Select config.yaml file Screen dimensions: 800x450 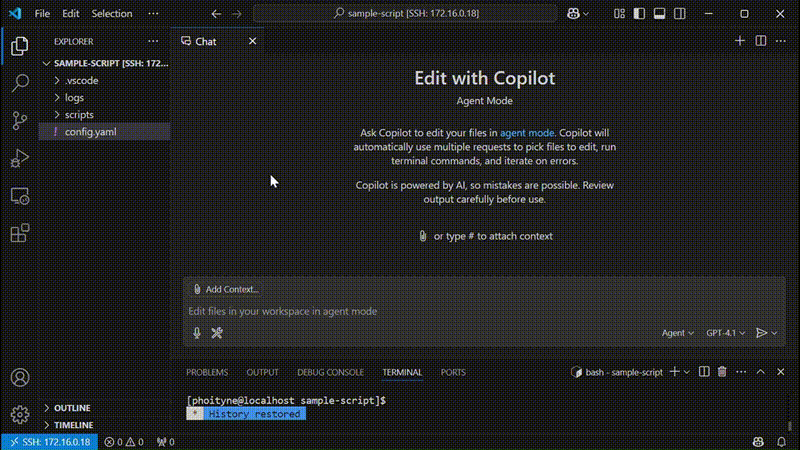click(x=105, y=132)
